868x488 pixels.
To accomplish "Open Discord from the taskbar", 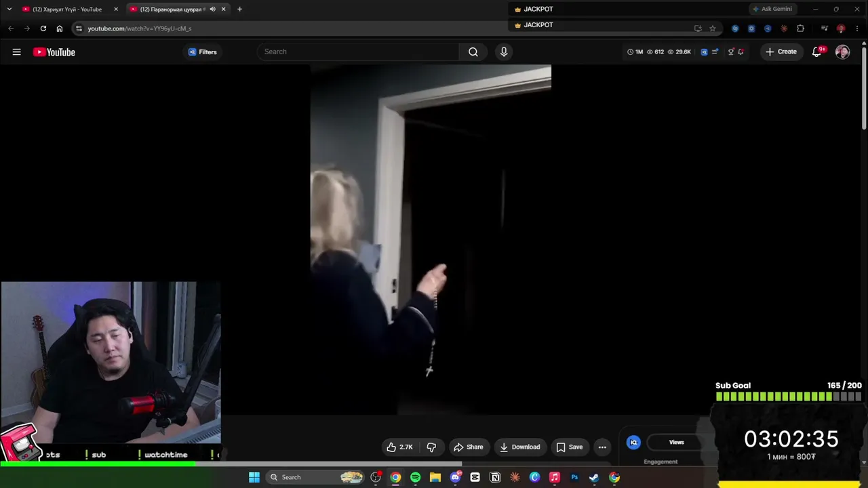I will point(455,477).
